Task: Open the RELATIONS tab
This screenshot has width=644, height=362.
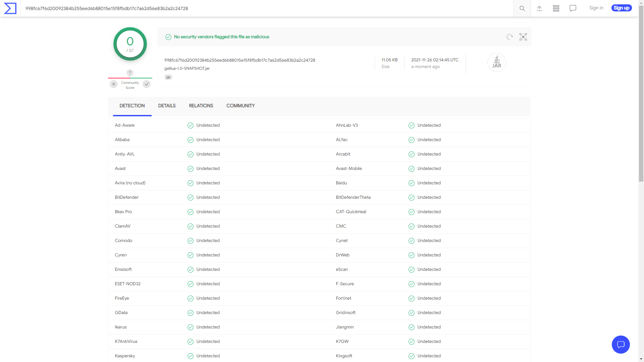Action: (x=201, y=106)
